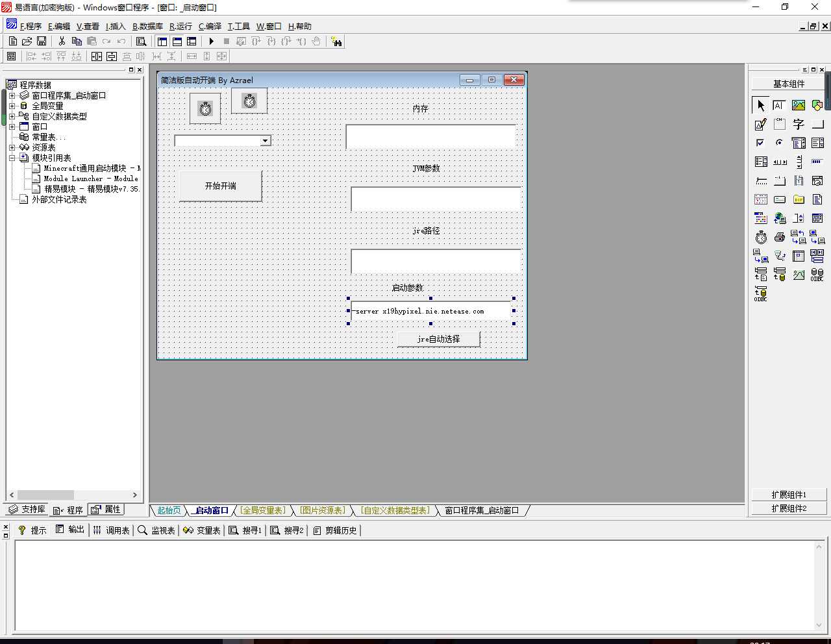Pick the ODBC database component in the toolbox
Viewport: 831px width, 644px height.
pos(817,275)
